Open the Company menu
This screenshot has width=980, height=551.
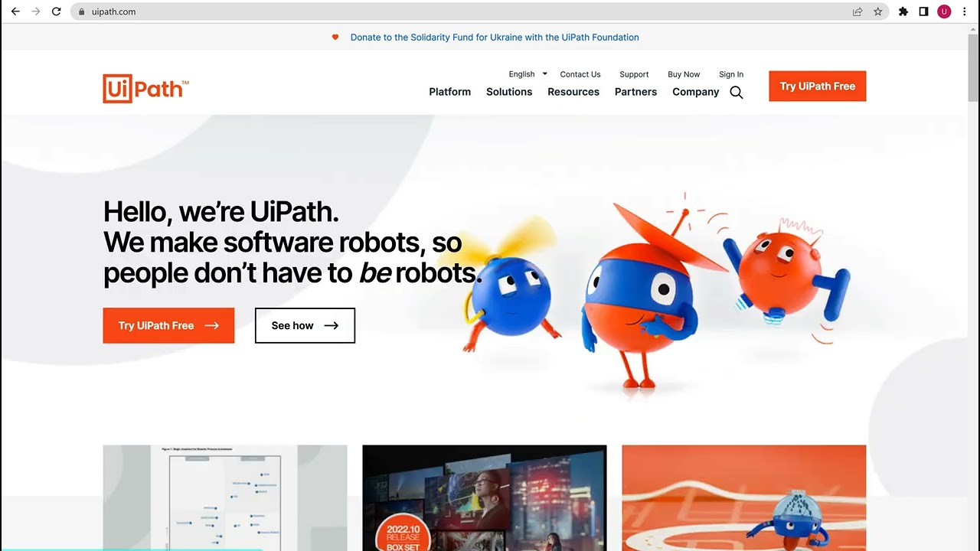(696, 92)
